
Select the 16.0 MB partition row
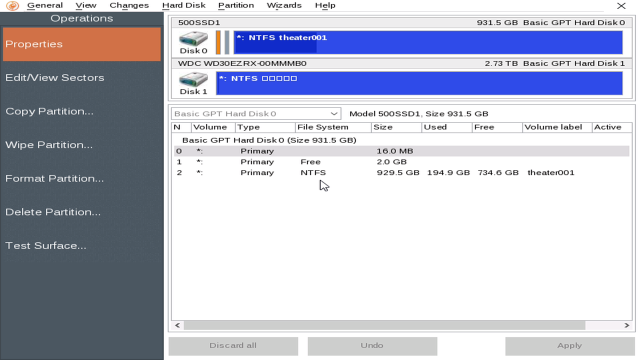[401, 151]
